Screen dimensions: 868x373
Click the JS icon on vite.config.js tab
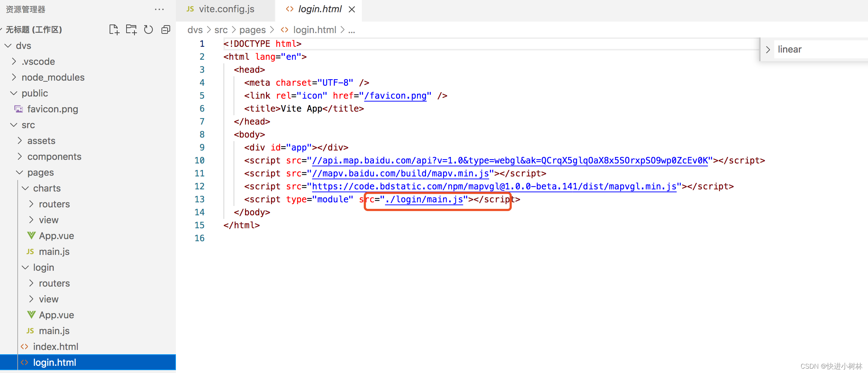pyautogui.click(x=190, y=9)
